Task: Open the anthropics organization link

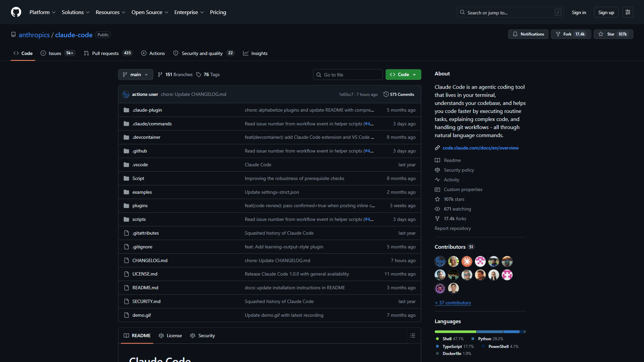Action: pyautogui.click(x=34, y=35)
